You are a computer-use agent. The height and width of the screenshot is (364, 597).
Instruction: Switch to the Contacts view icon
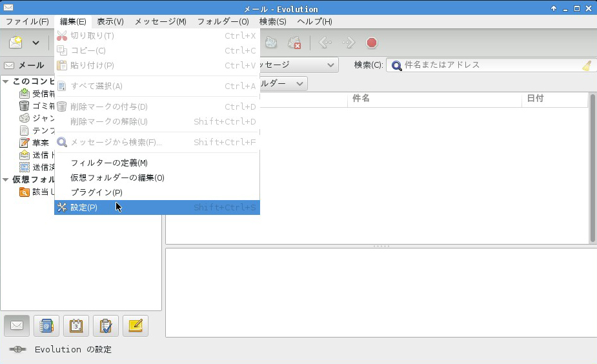coord(46,326)
